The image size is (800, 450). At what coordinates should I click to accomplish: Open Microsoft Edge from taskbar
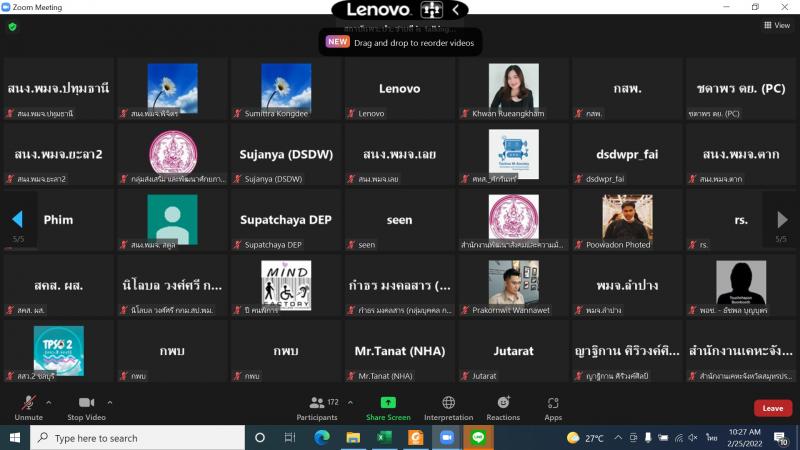[x=321, y=438]
